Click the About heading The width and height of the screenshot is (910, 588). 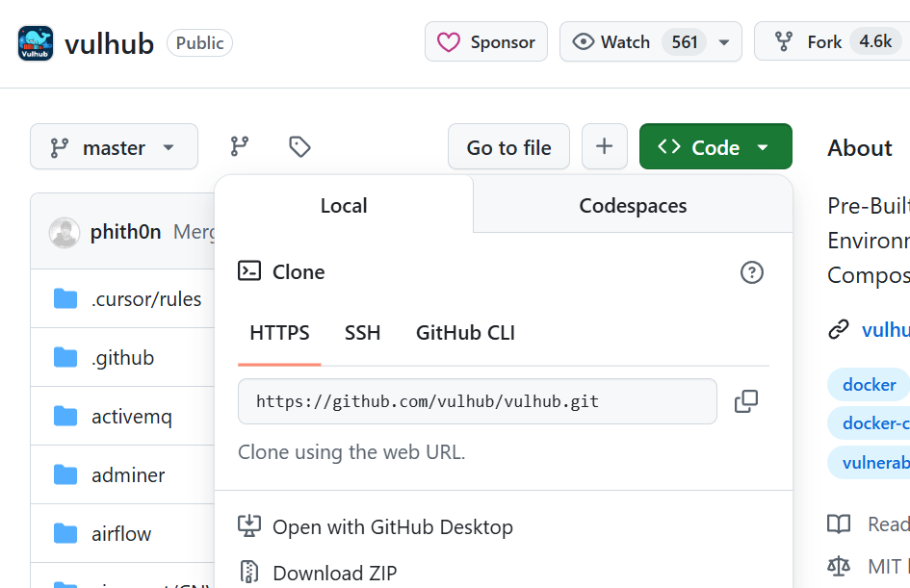click(x=860, y=148)
